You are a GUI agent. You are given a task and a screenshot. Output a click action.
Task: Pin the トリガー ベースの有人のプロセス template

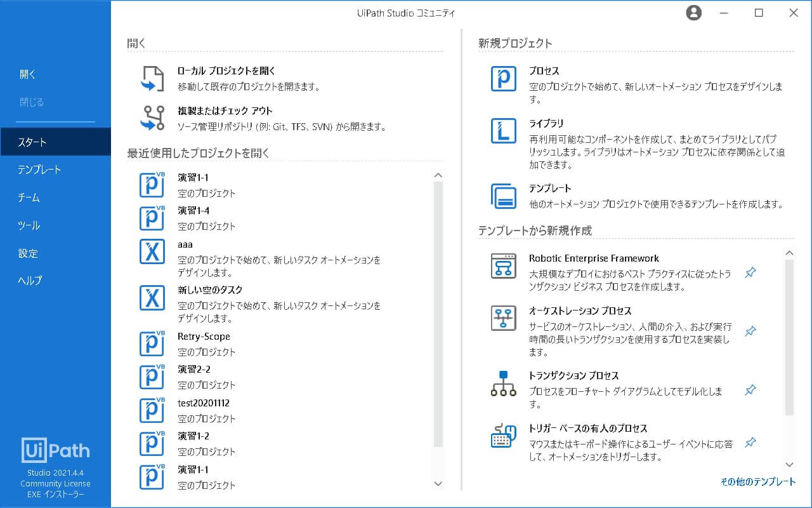(x=750, y=443)
